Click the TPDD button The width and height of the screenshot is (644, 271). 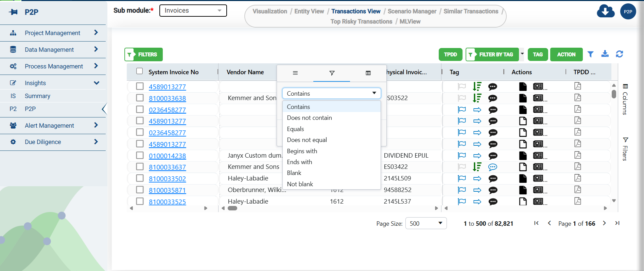point(450,54)
